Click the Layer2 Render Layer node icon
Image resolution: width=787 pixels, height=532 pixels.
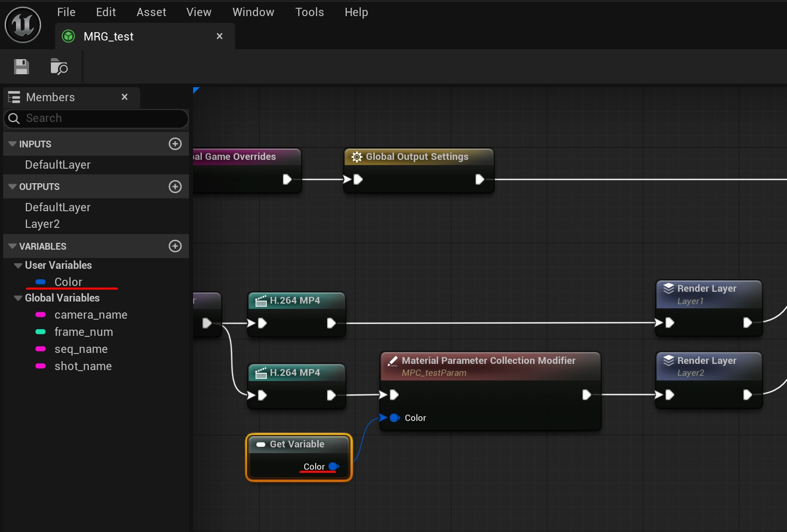coord(669,361)
